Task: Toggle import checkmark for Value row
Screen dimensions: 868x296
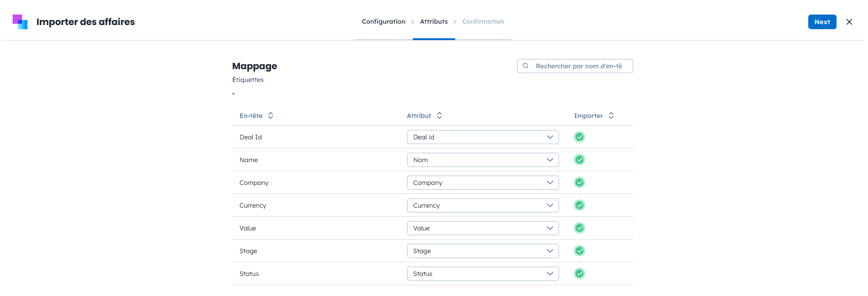Action: [x=579, y=228]
